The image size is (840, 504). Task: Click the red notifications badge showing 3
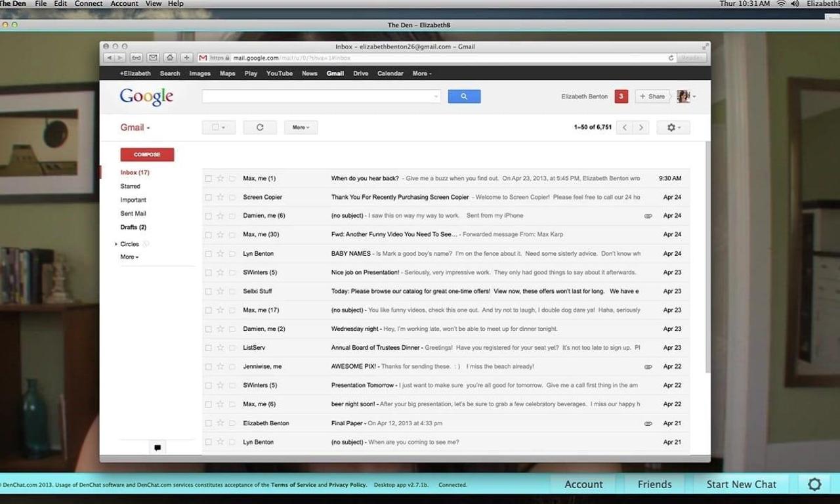point(621,96)
